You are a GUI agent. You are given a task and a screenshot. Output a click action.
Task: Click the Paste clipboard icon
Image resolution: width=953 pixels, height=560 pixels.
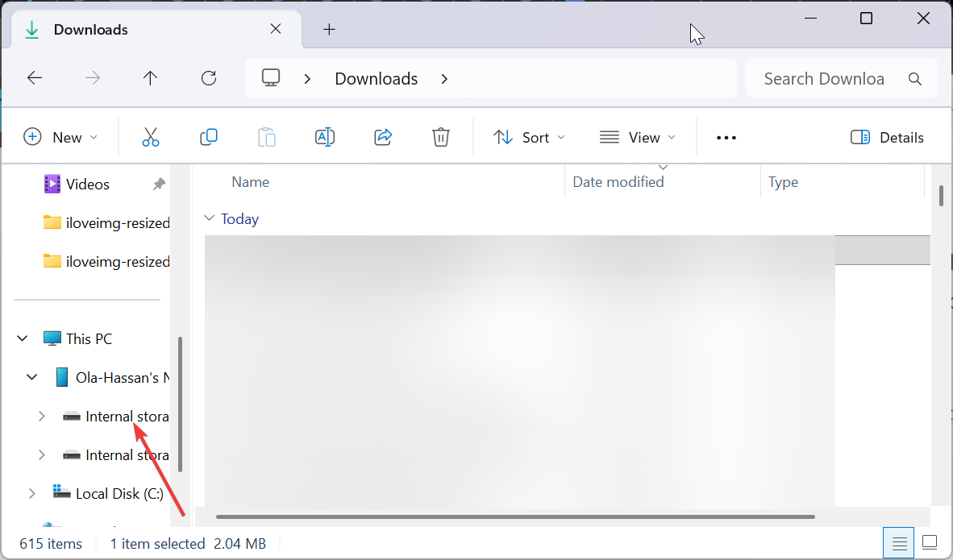[x=267, y=137]
